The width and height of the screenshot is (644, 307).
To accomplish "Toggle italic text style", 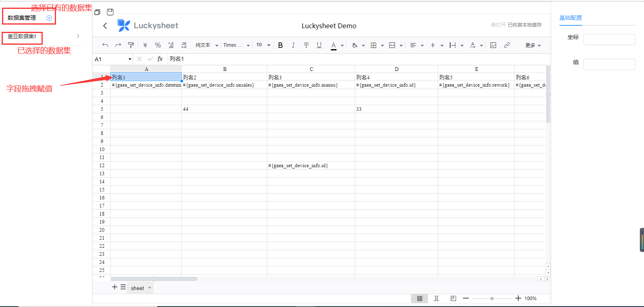I will (293, 45).
